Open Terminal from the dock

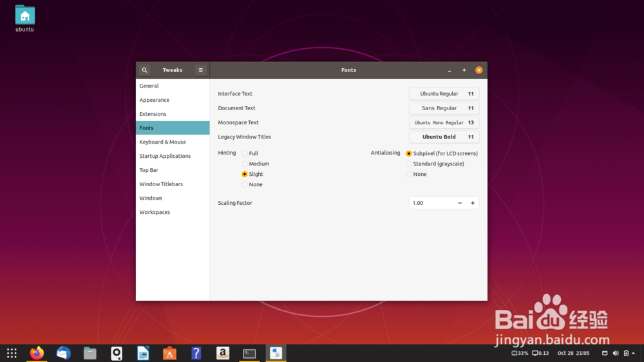(x=249, y=353)
